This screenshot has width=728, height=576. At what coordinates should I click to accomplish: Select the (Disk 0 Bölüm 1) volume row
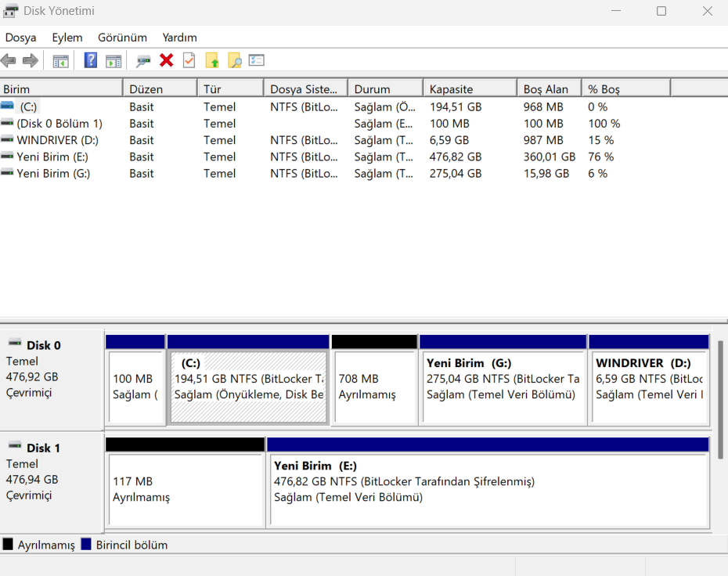(x=335, y=124)
